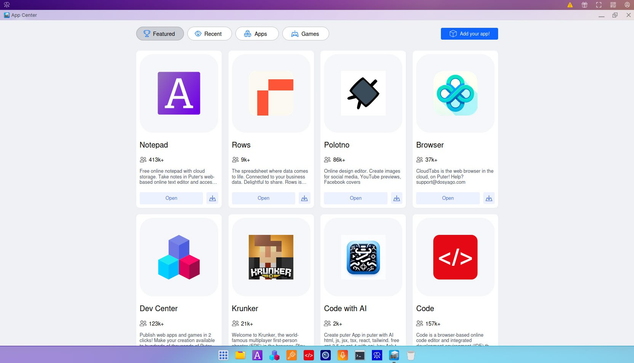Click the 86k+ user count on Polotno

click(339, 160)
